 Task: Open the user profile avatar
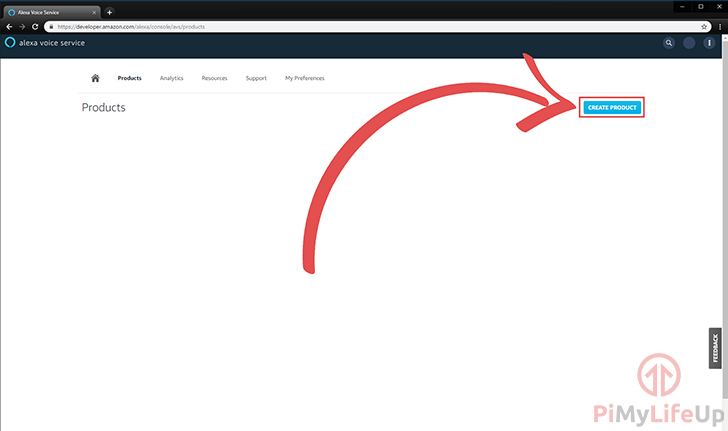pos(689,43)
